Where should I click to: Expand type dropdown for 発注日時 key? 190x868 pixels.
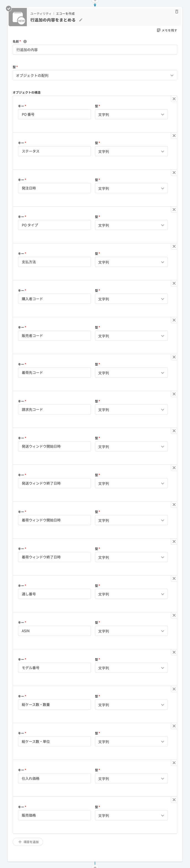pyautogui.click(x=131, y=188)
